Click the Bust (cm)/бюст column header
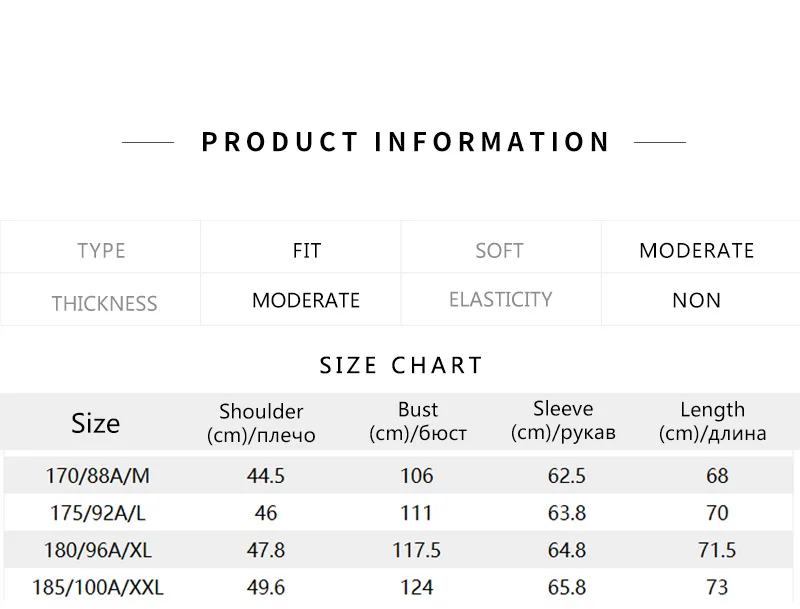 [x=418, y=421]
